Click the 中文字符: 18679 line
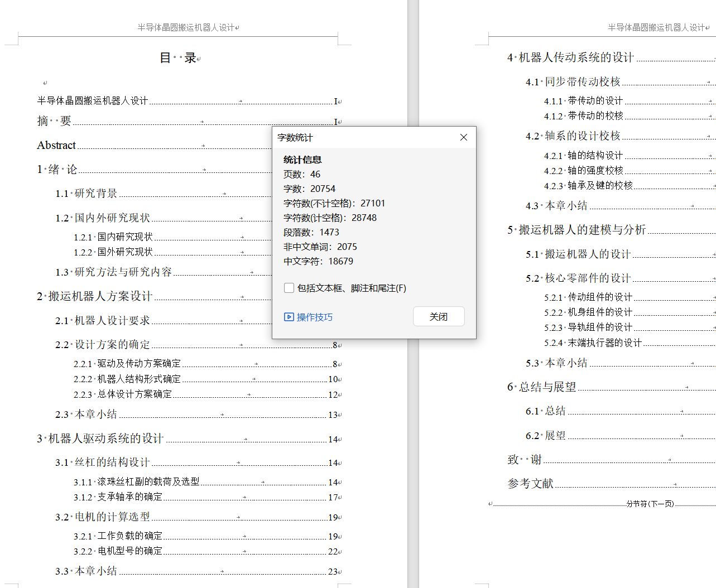716x588 pixels. 318,261
